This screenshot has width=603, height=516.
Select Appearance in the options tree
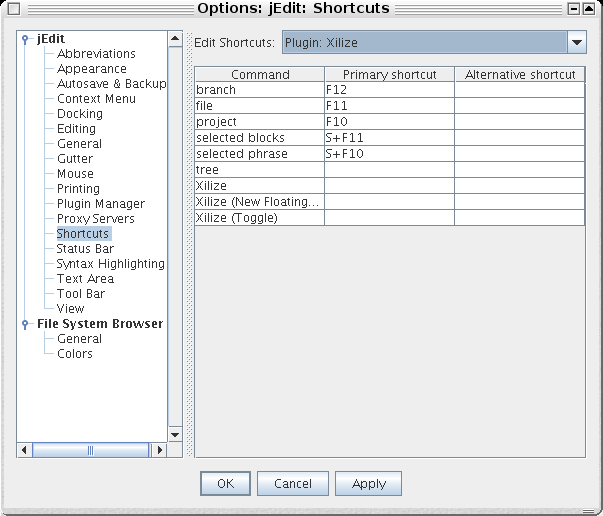point(92,68)
